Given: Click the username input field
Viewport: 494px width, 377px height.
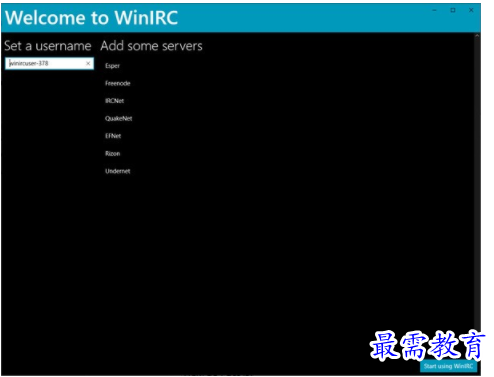Looking at the screenshot, I should coord(49,63).
